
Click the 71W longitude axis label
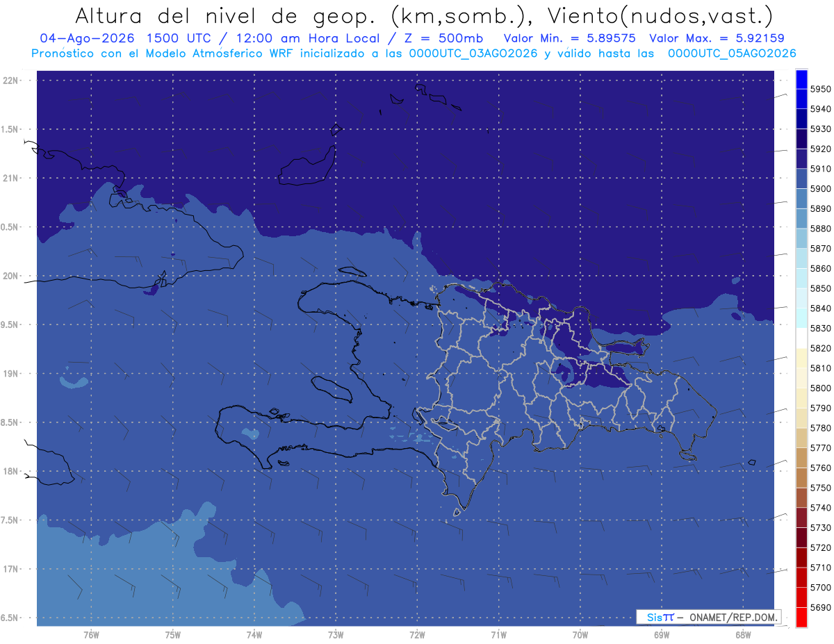point(498,635)
